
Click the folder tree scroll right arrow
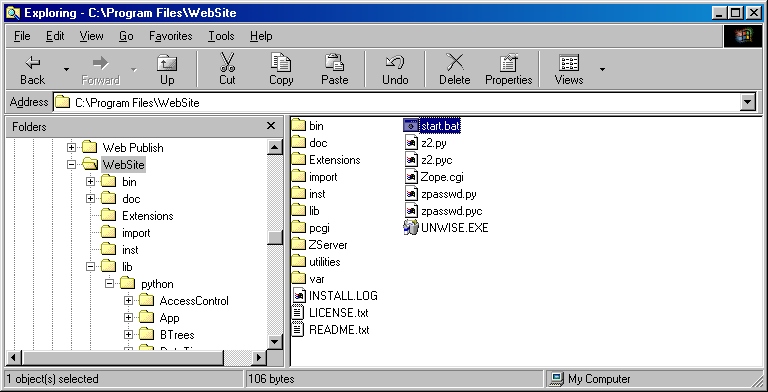[260, 358]
